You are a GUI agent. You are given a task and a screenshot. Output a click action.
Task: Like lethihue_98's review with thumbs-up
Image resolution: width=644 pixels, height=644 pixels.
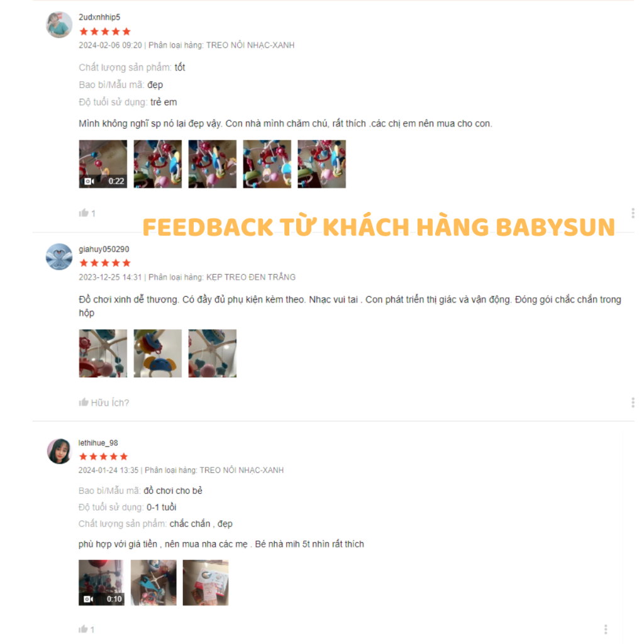[83, 629]
